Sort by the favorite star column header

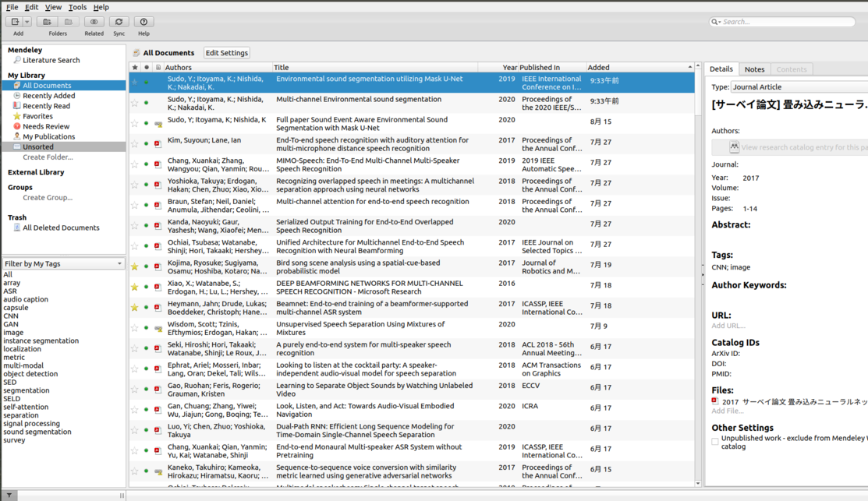coord(134,68)
